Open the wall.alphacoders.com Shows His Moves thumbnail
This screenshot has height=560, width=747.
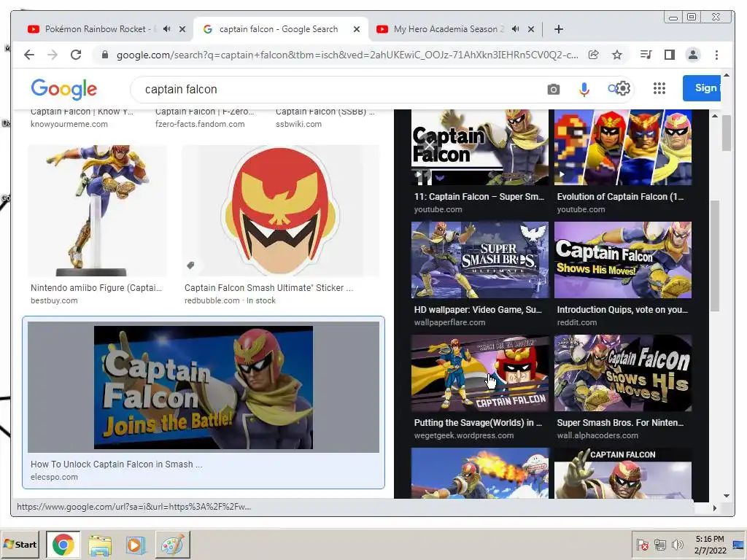point(623,373)
